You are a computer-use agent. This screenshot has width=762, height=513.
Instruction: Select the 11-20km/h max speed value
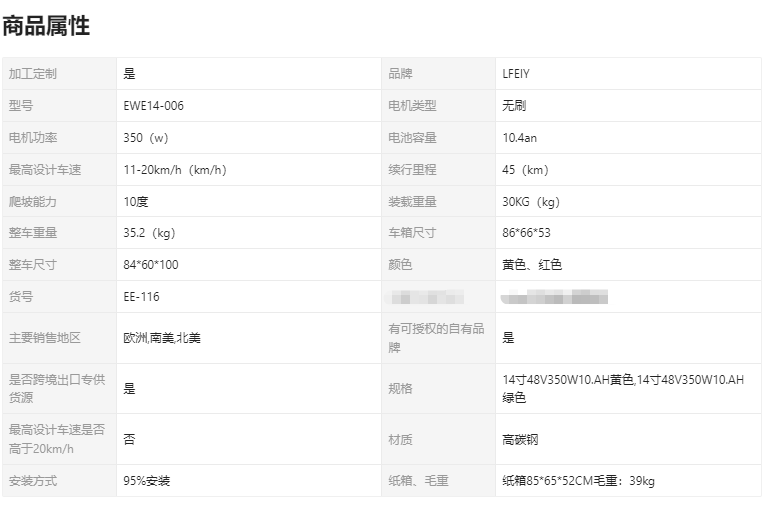pyautogui.click(x=175, y=170)
